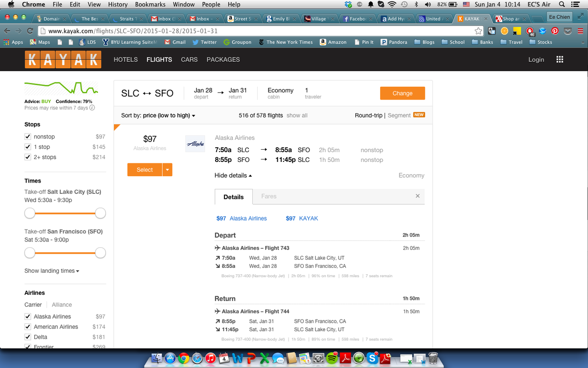Open the Bookmarks menu in Chrome menu bar
Screen dimensions: 588x368
(150, 4)
